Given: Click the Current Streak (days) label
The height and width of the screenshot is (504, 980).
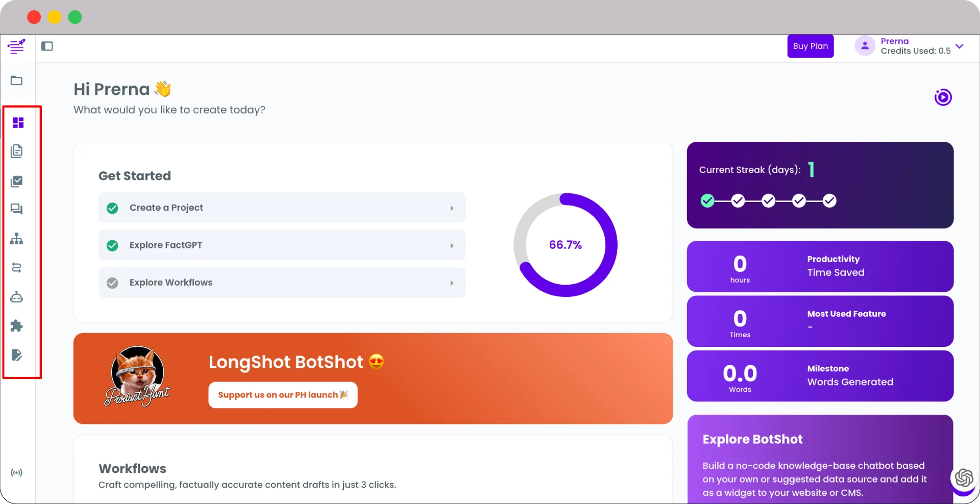Looking at the screenshot, I should click(750, 170).
